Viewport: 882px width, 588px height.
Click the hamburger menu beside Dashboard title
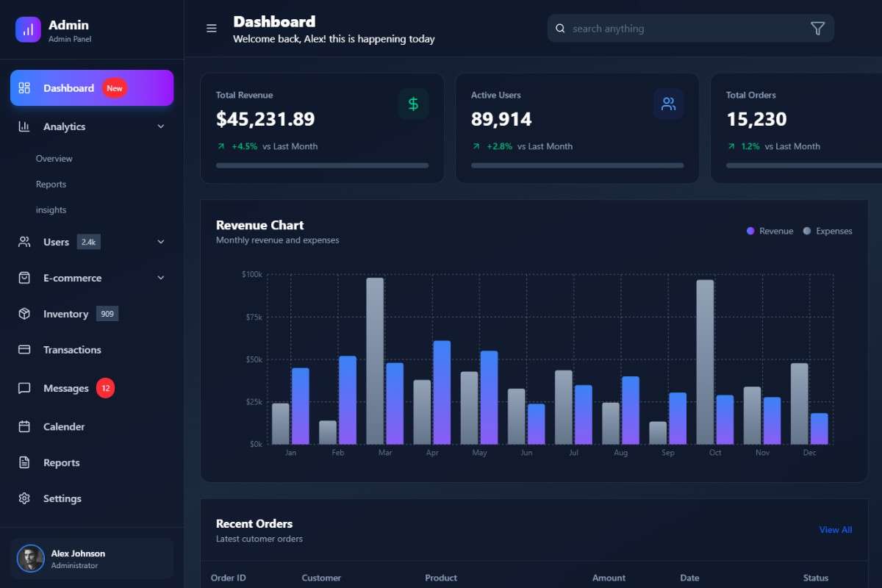(212, 28)
